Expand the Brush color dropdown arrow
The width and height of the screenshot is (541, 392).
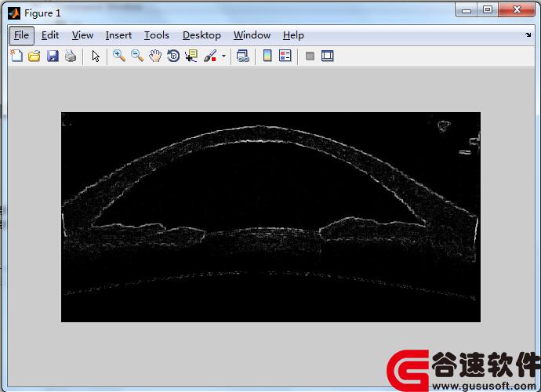coord(223,56)
